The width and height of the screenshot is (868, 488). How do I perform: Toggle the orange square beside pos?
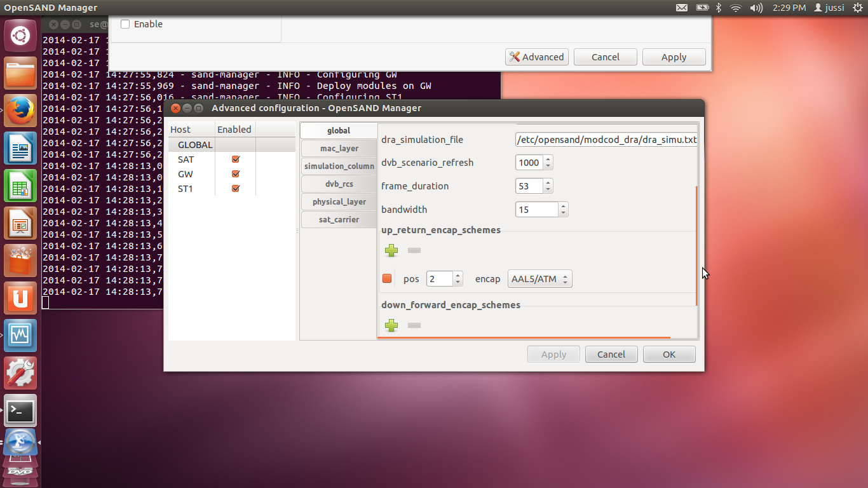[387, 279]
